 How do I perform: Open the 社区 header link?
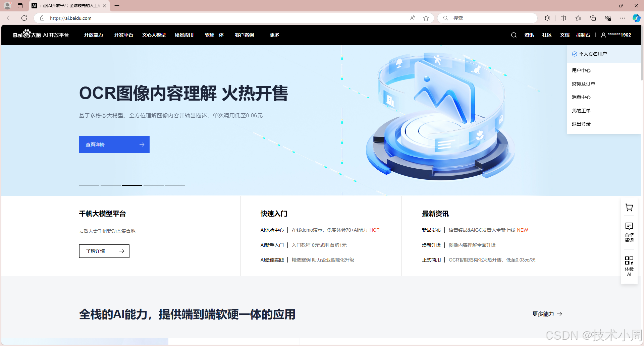point(547,35)
